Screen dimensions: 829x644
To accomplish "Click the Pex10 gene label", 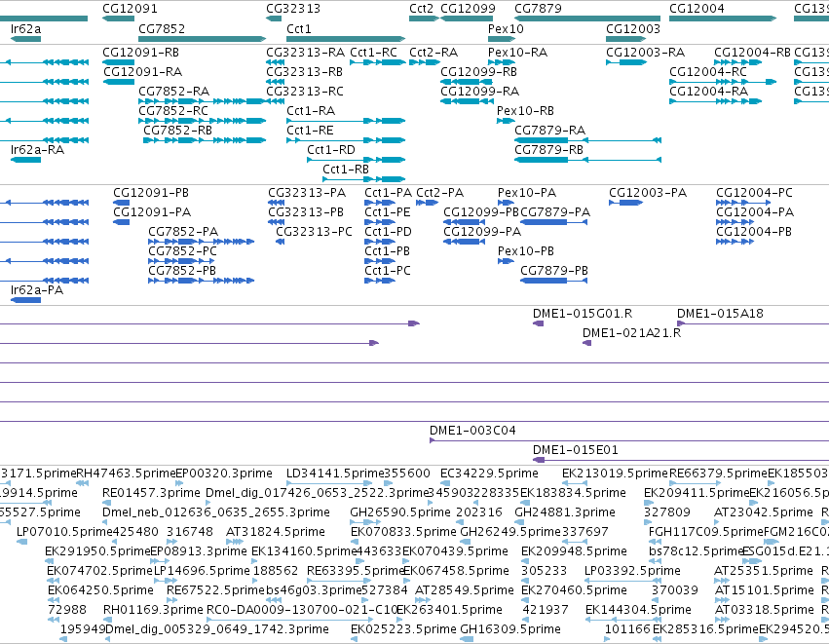I will coord(506,28).
